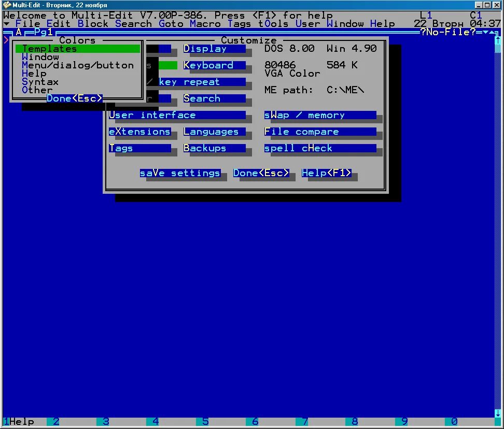
Task: Click the scrollbar up arrow
Action: pos(498,40)
